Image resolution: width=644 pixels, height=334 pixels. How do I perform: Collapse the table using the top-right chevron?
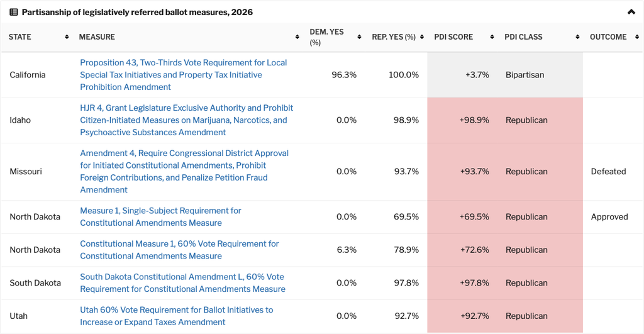click(631, 12)
